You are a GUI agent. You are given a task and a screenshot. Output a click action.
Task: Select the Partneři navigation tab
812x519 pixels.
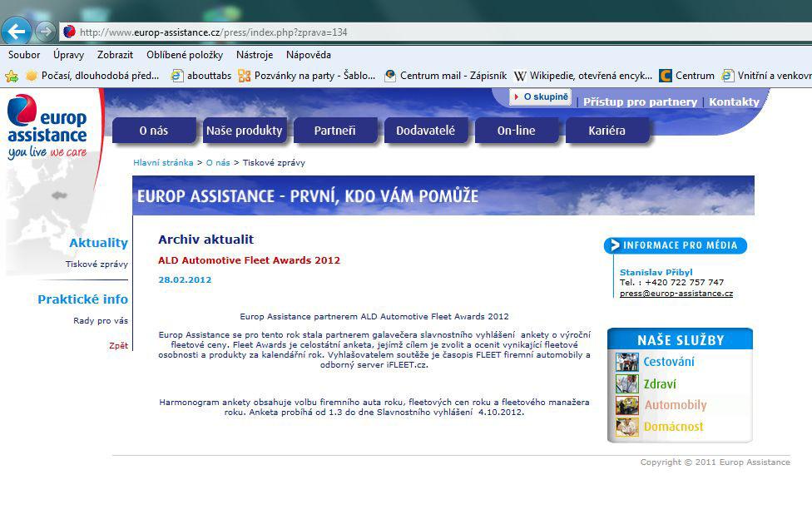tap(335, 131)
